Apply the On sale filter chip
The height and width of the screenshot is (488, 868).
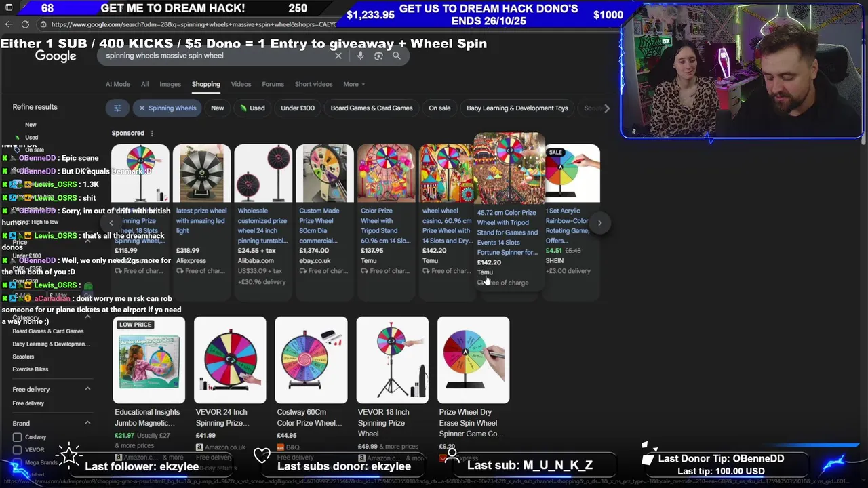point(439,108)
